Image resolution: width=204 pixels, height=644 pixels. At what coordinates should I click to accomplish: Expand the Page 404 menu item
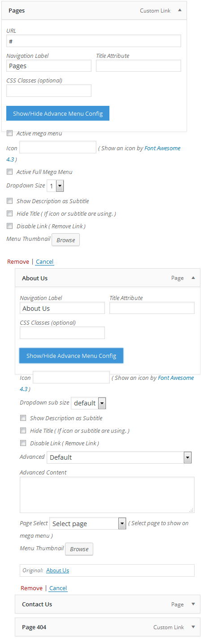pyautogui.click(x=193, y=627)
